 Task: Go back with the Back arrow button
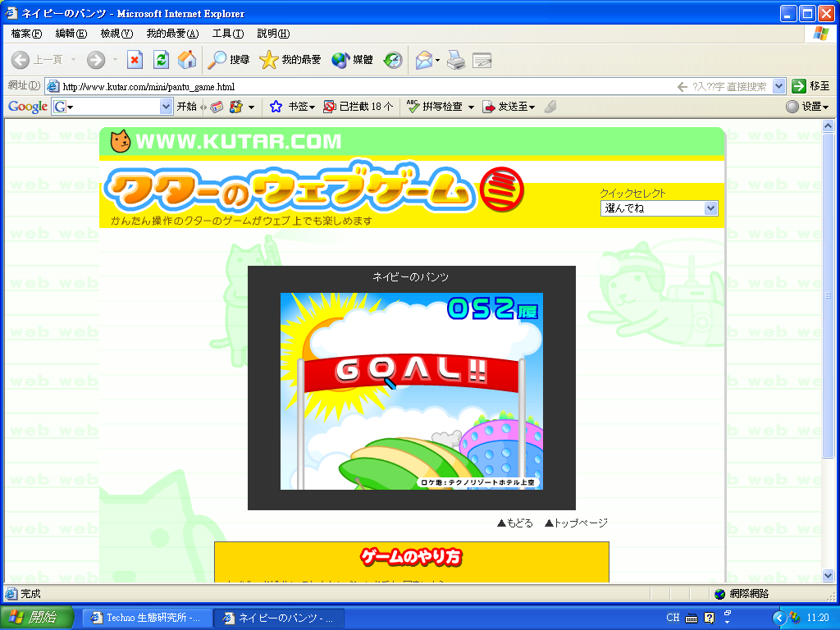[21, 59]
